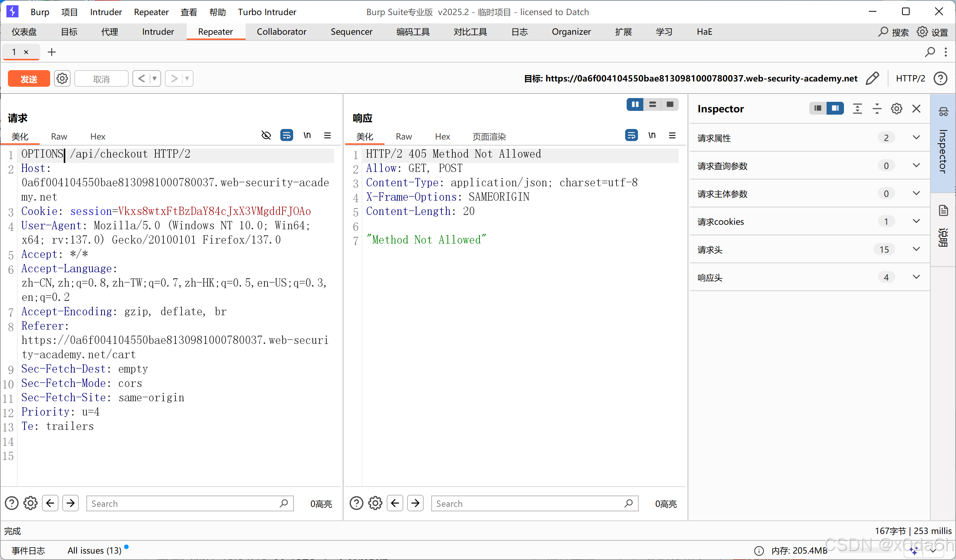
Task: Click the HTTP/2 protocol indicator
Action: pyautogui.click(x=910, y=78)
